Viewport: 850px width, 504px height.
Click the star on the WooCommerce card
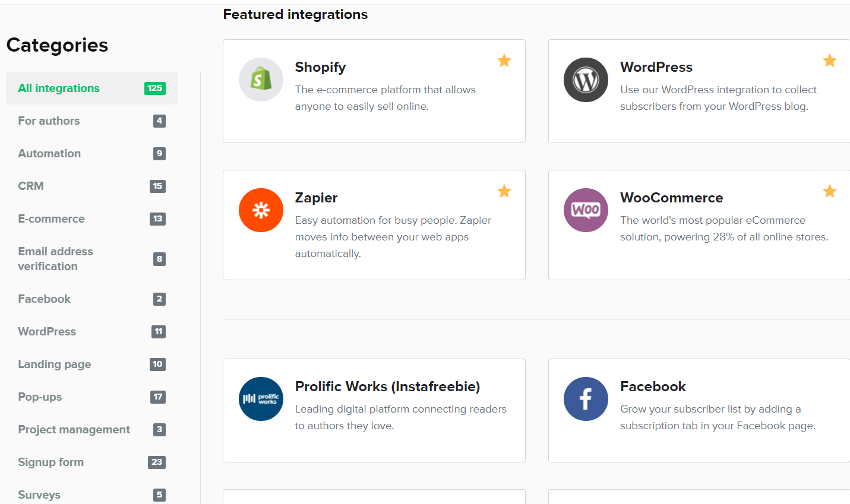830,191
